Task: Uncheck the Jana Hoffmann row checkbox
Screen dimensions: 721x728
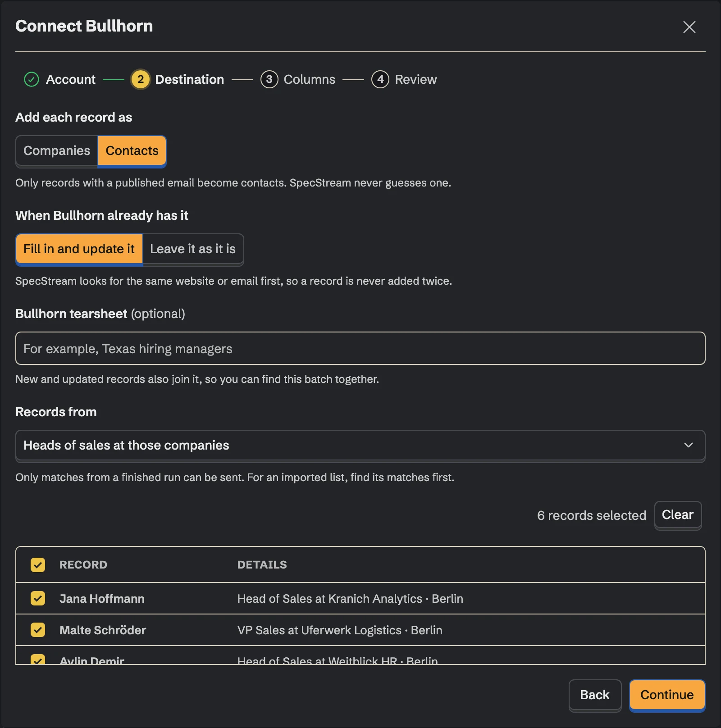Action: 38,599
